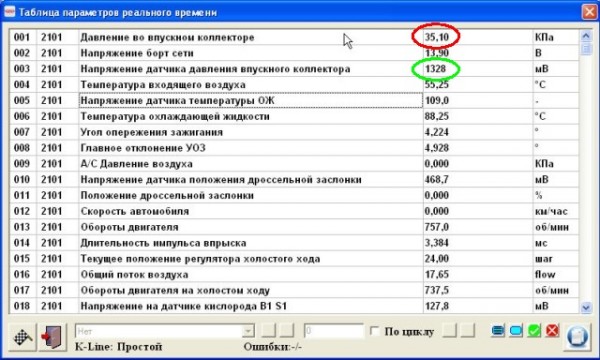This screenshot has height=360, width=600.
Task: Click unit 'flow' in row 016
Action: pos(545,274)
